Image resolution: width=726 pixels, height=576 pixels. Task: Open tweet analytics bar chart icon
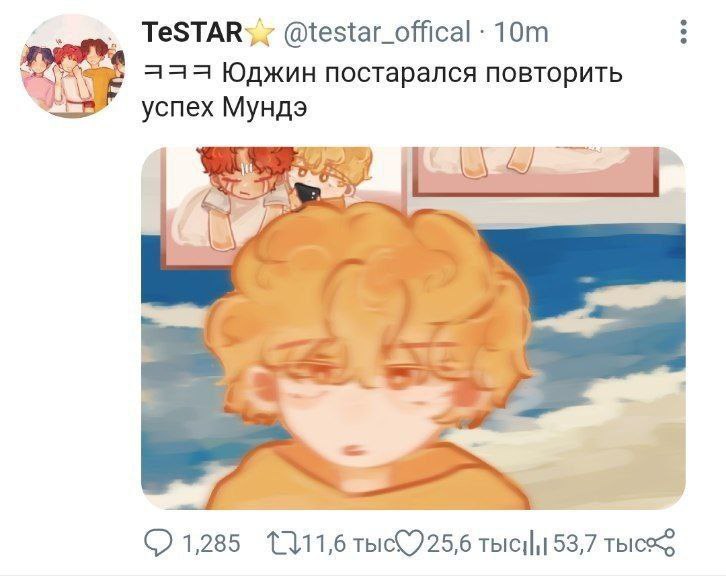point(536,544)
